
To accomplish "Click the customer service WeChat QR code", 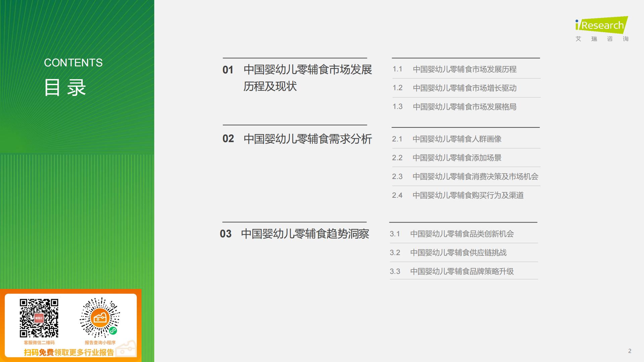I will point(39,318).
